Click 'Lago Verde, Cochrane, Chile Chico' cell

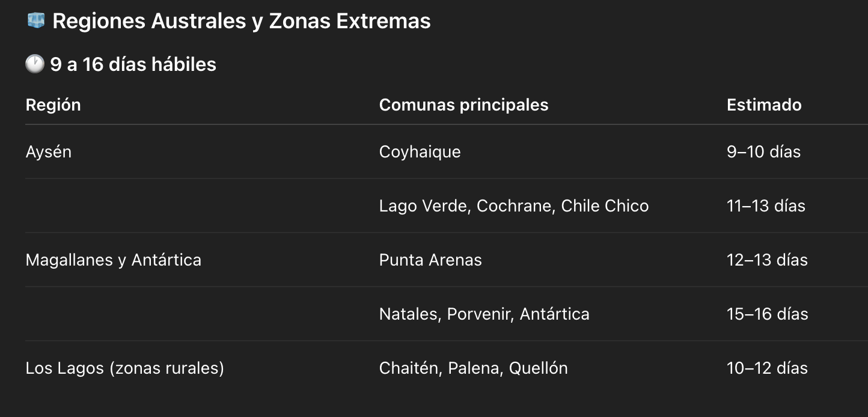pos(514,205)
